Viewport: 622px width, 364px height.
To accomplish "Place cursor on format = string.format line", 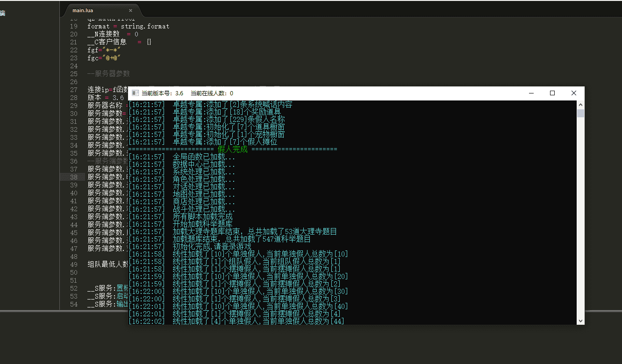I will (x=128, y=27).
